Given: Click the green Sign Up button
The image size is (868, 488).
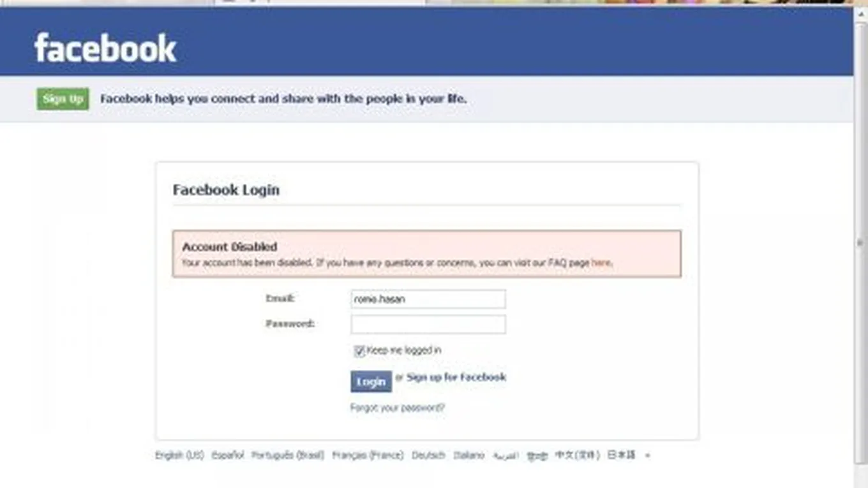Looking at the screenshot, I should point(63,99).
